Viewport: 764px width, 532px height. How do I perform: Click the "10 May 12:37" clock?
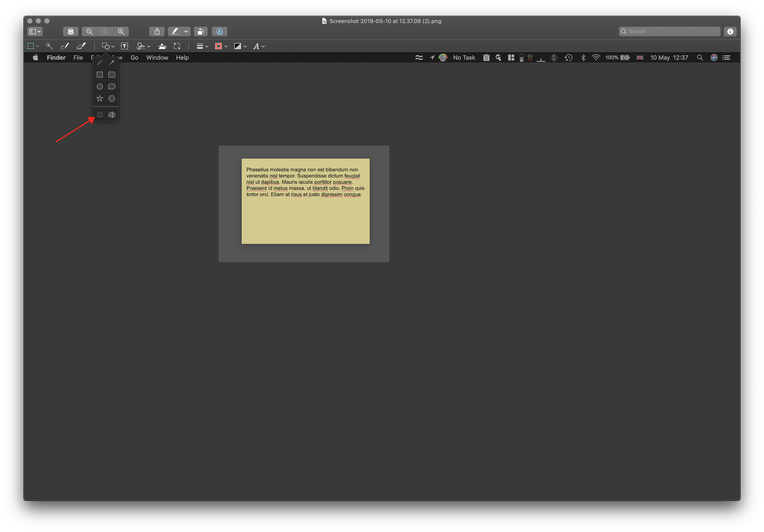(669, 58)
